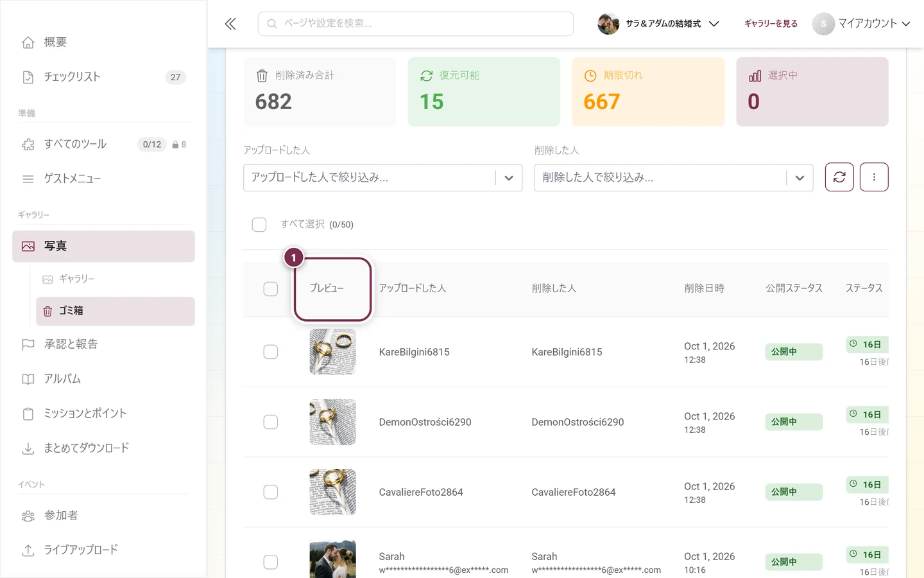
Task: Click the trash icon in 削除済み合計 card
Action: click(x=262, y=76)
